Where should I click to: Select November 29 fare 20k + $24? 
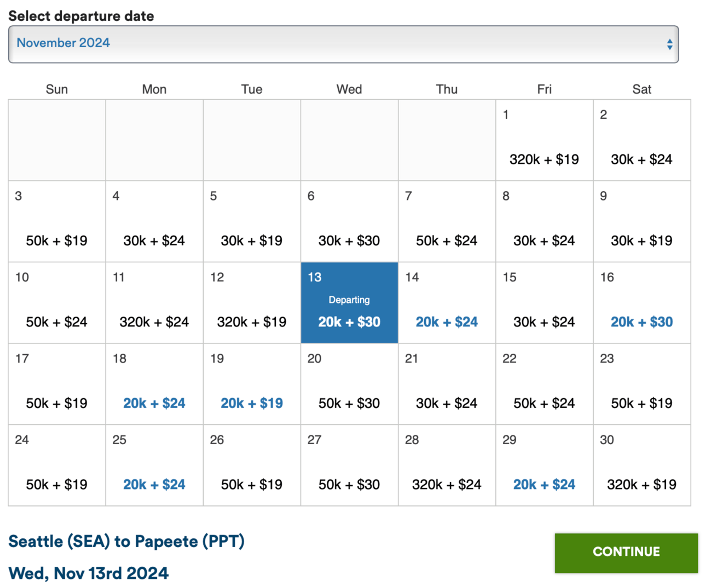click(544, 465)
